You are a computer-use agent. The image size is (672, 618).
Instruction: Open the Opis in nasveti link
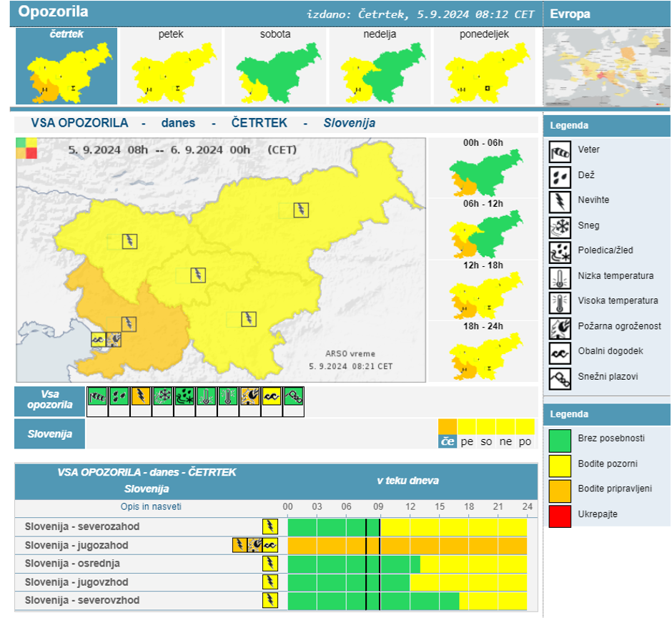pos(151,506)
